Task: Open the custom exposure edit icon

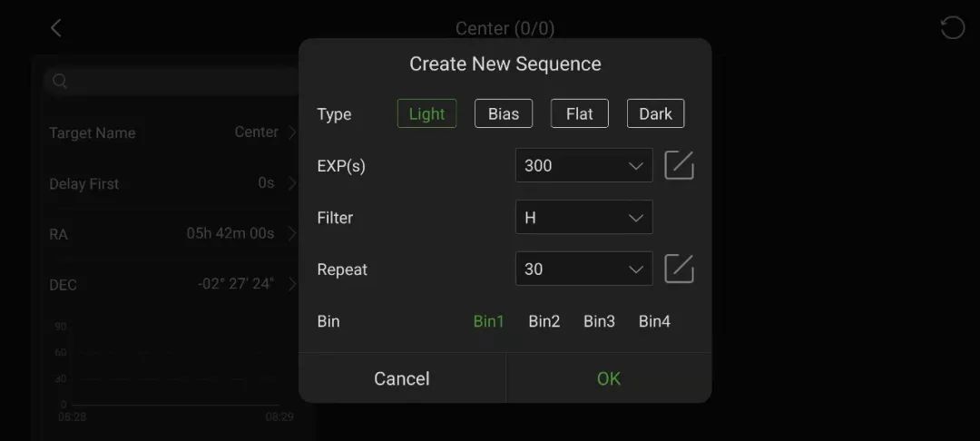Action: [679, 165]
